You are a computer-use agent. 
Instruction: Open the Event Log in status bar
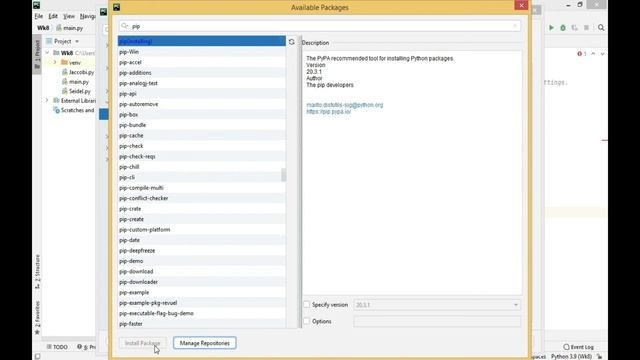point(578,347)
